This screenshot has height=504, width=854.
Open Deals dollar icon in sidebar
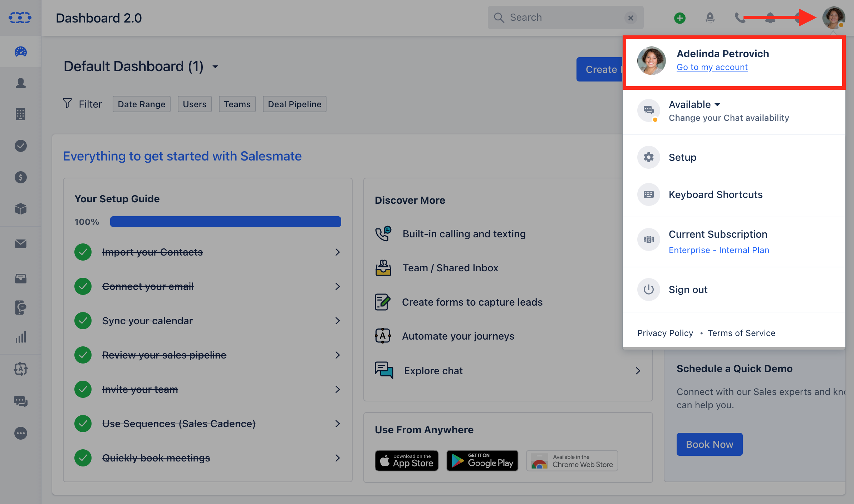(21, 177)
